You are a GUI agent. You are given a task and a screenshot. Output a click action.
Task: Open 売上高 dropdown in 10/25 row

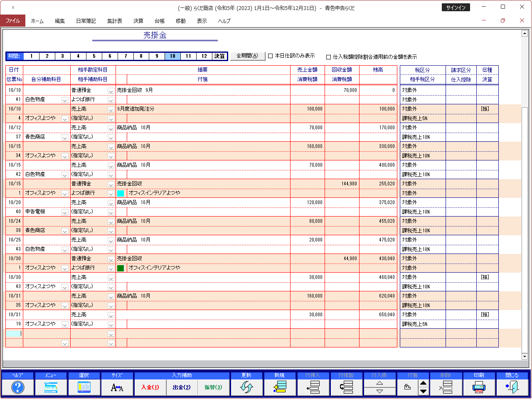111,240
